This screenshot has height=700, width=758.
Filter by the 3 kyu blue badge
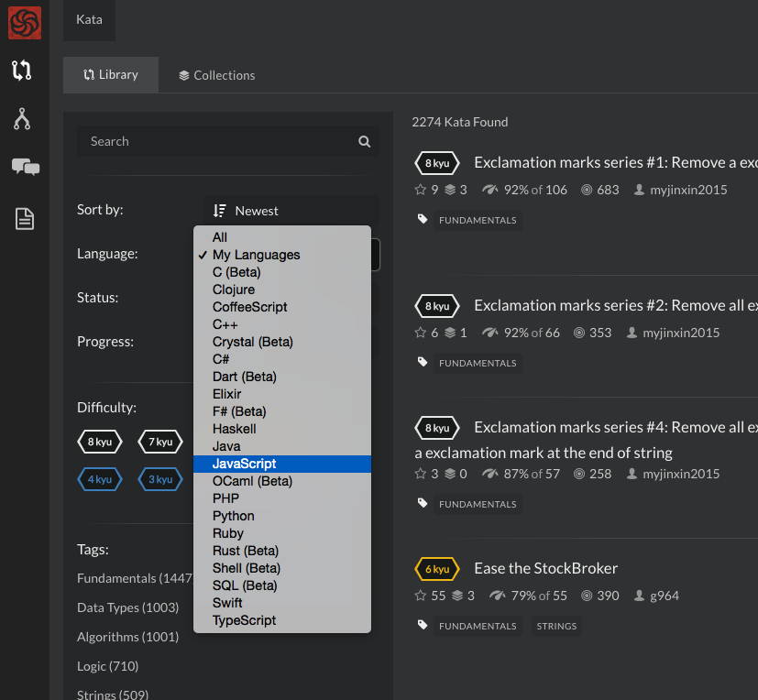(160, 479)
